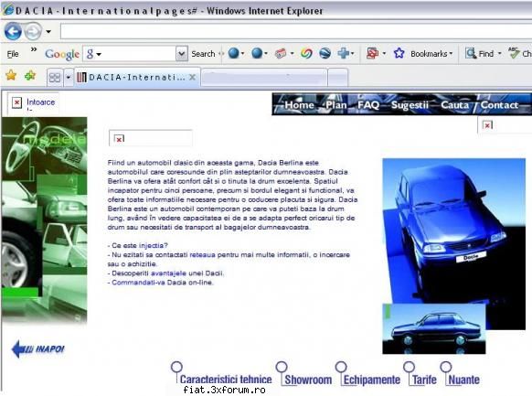Click the Bookmarks star icon
The image size is (532, 396).
click(399, 53)
